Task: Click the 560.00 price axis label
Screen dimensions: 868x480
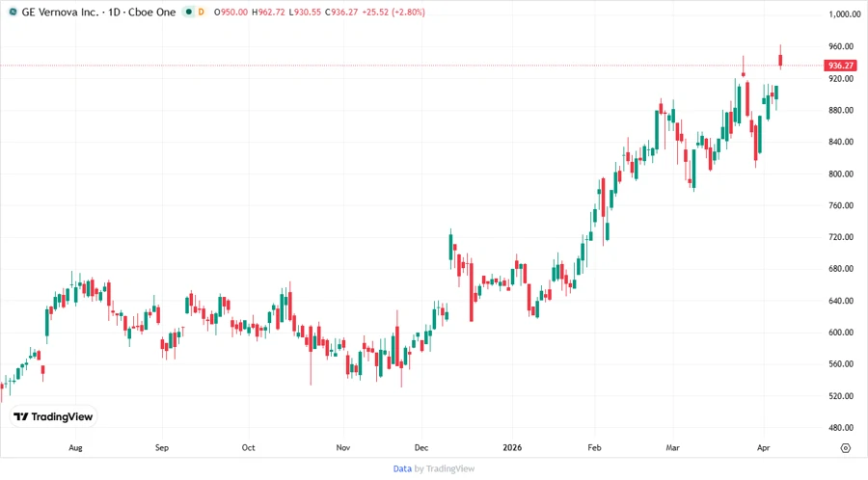Action: pos(841,364)
